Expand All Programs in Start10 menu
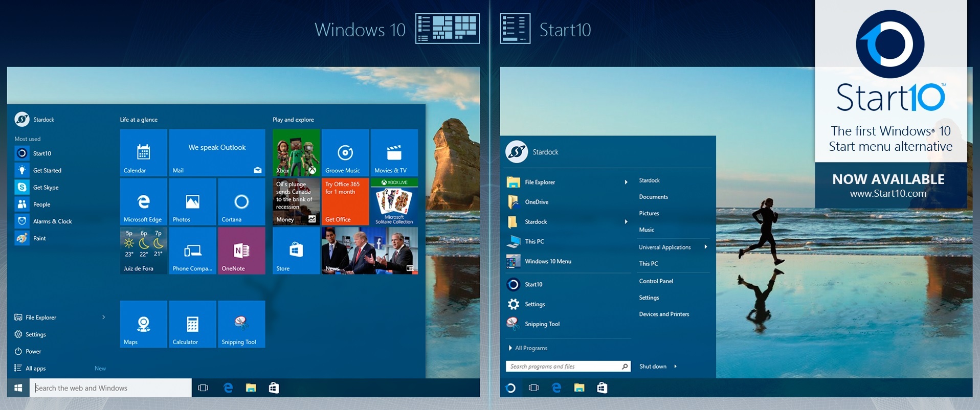 [x=530, y=348]
